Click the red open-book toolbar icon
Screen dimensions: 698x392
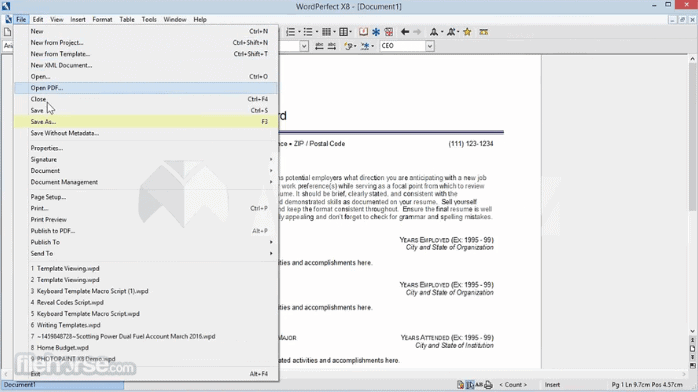(363, 32)
